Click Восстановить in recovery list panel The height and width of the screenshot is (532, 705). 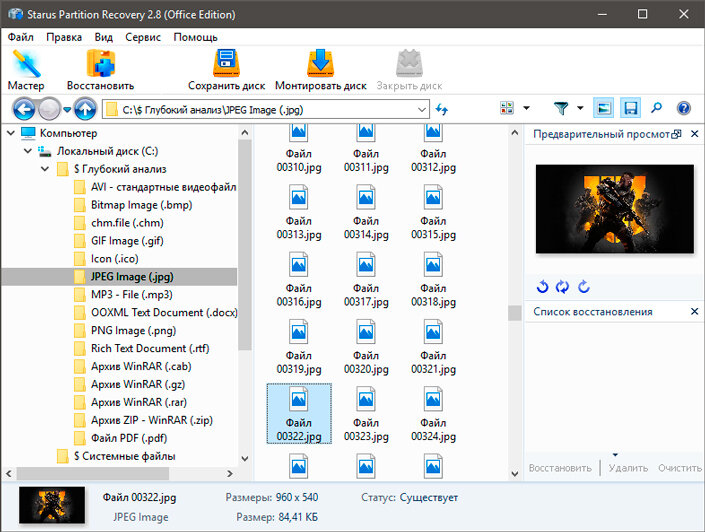click(x=560, y=468)
